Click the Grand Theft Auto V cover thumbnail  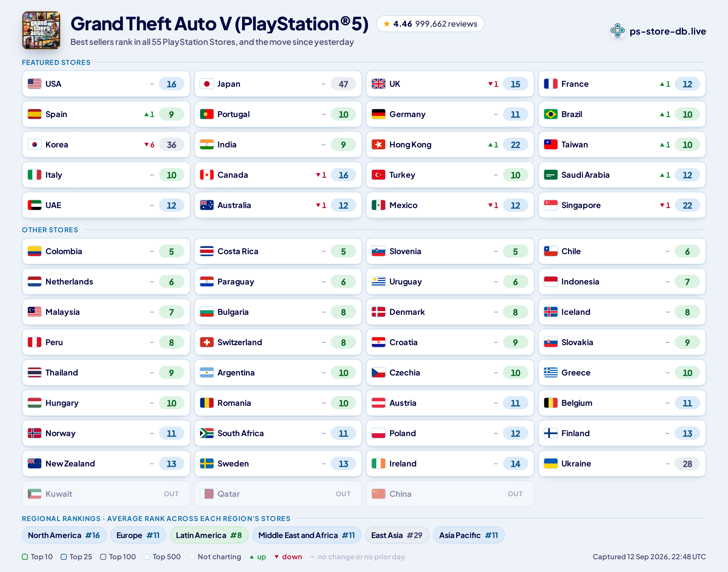(41, 30)
